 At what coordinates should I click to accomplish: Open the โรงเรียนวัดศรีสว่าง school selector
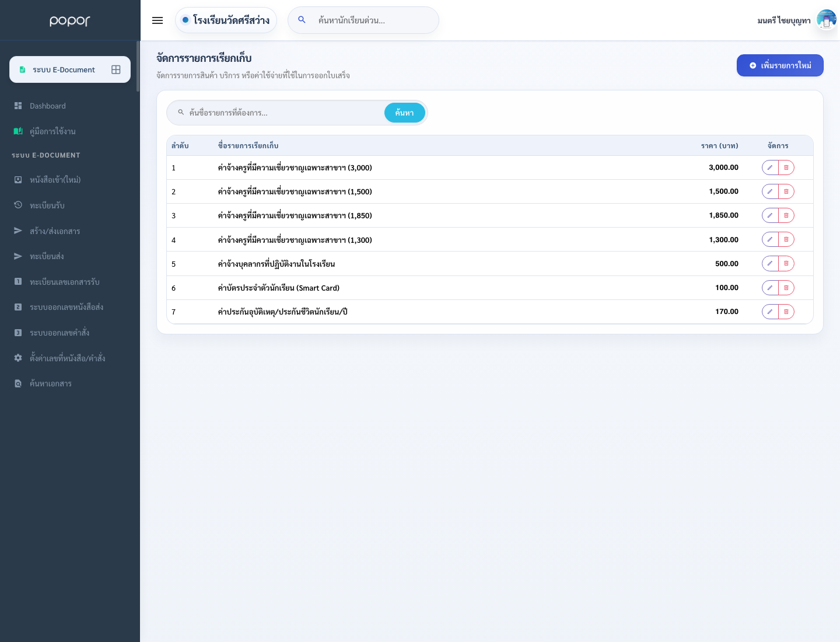coord(226,20)
